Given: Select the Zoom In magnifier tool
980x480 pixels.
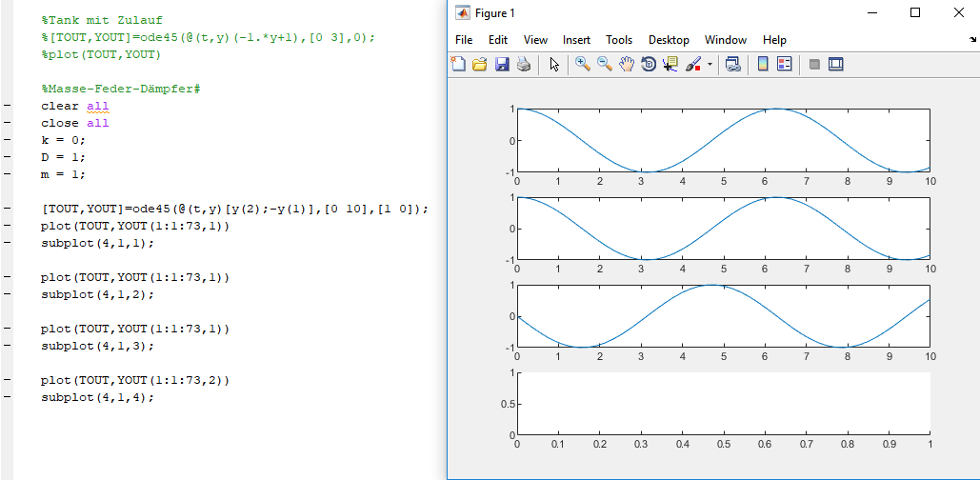Looking at the screenshot, I should (582, 65).
